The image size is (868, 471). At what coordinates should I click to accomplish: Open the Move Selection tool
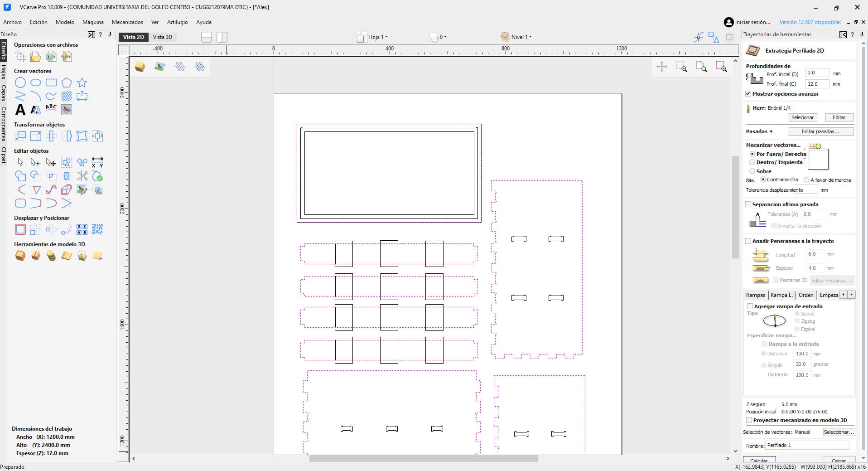(x=20, y=136)
